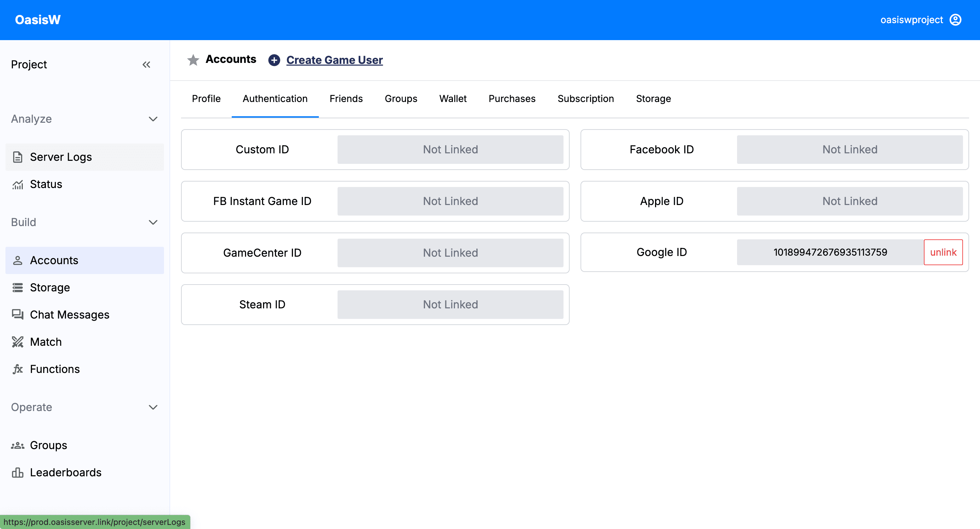The width and height of the screenshot is (980, 529).
Task: Collapse the Analyze section chevron
Action: pos(153,119)
